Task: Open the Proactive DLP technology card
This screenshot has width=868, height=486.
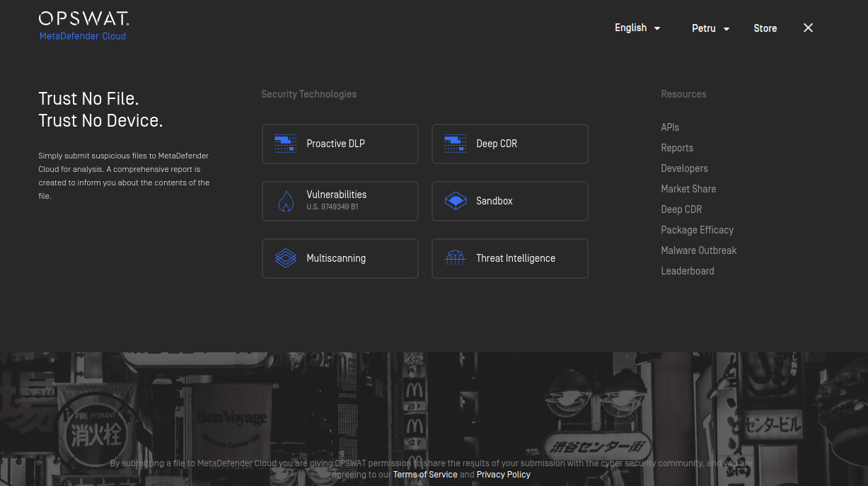Action: pyautogui.click(x=340, y=144)
